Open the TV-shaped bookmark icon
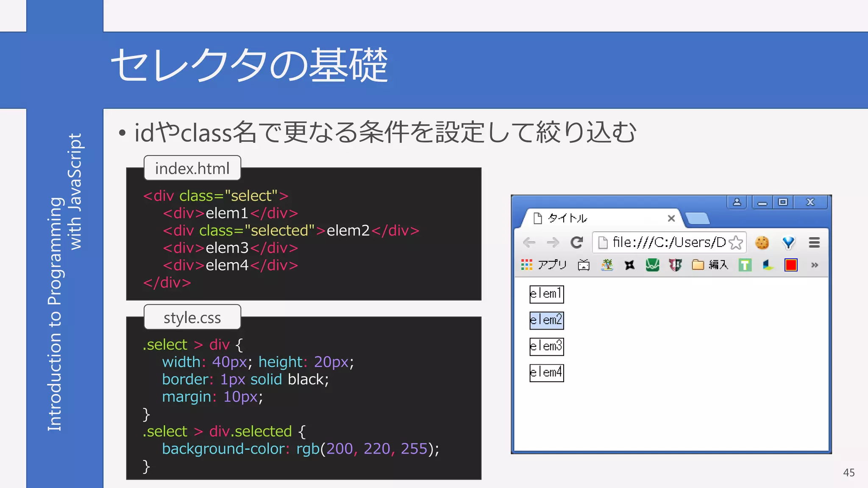This screenshot has width=868, height=488. (584, 265)
